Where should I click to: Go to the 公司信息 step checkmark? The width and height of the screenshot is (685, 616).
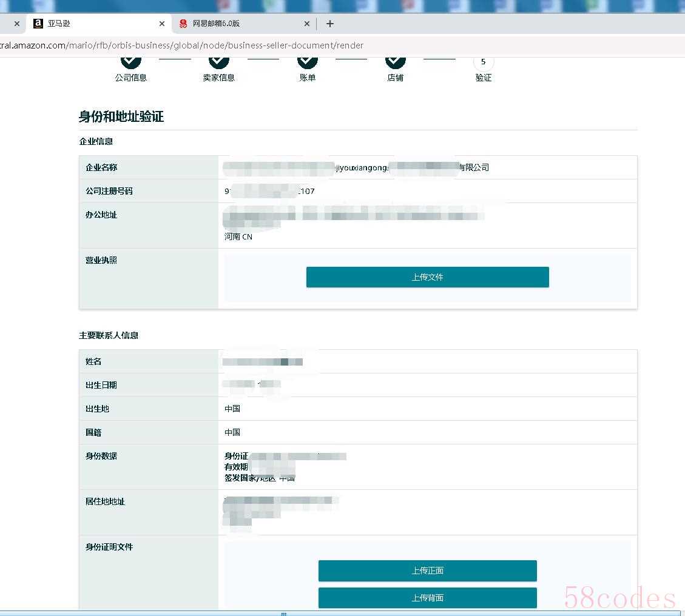pyautogui.click(x=131, y=62)
